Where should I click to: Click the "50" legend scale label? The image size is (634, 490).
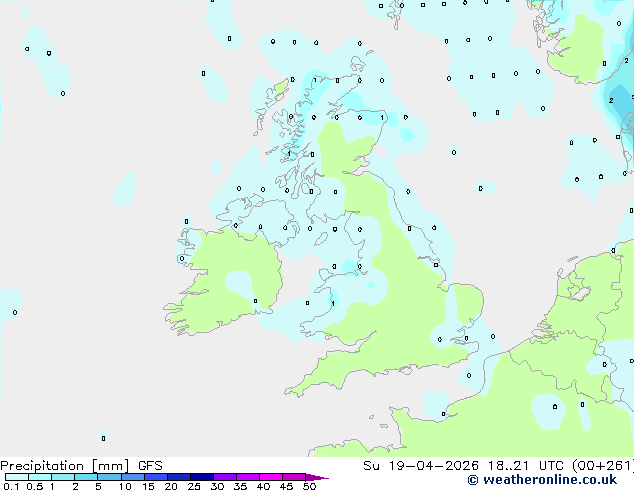[309, 486]
